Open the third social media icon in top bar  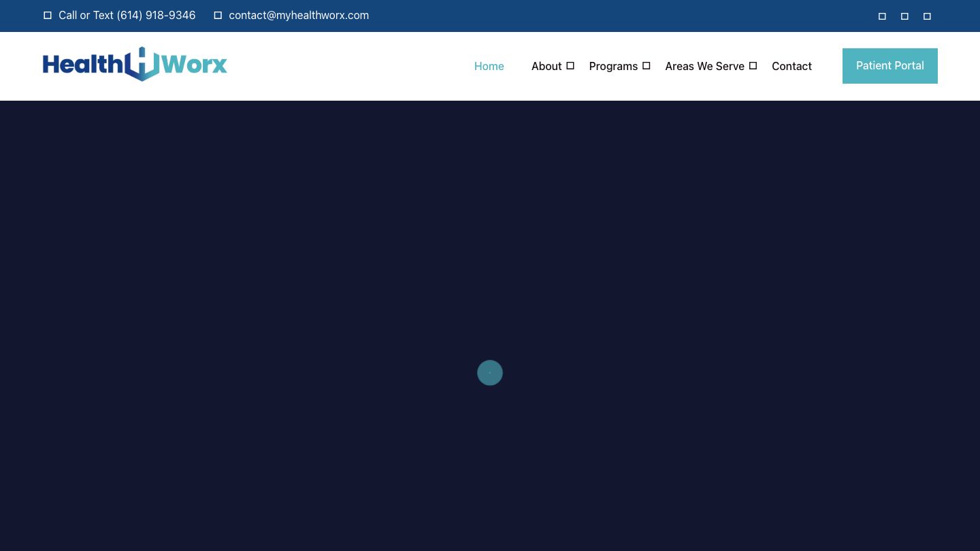pos(927,16)
